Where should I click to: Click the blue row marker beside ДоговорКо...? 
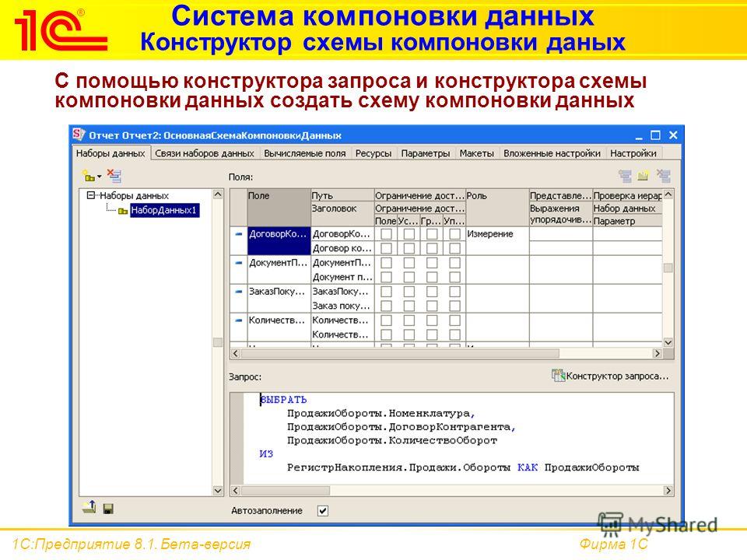coord(239,234)
